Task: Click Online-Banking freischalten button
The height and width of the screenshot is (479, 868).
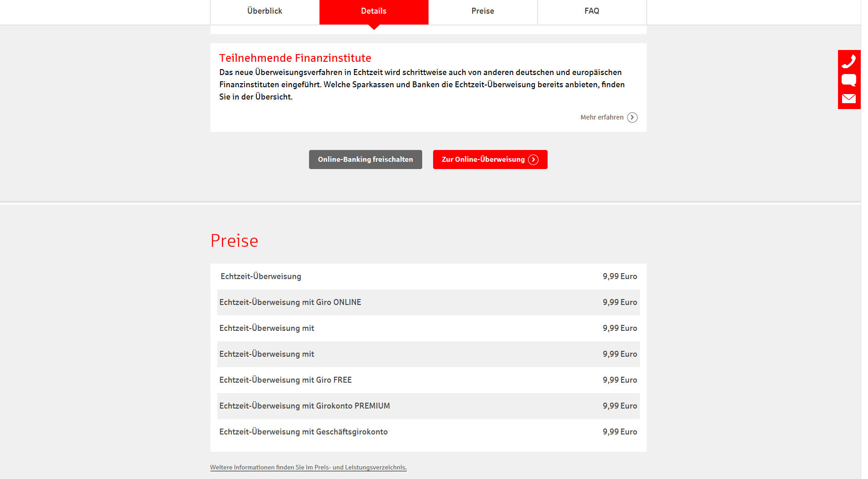Action: pyautogui.click(x=365, y=160)
